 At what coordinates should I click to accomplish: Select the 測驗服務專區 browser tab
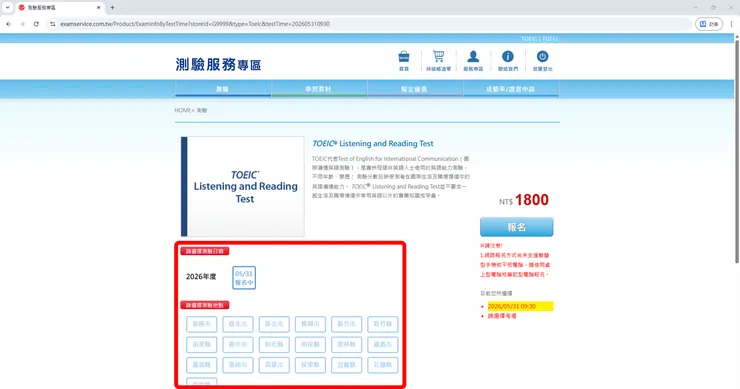[59, 8]
